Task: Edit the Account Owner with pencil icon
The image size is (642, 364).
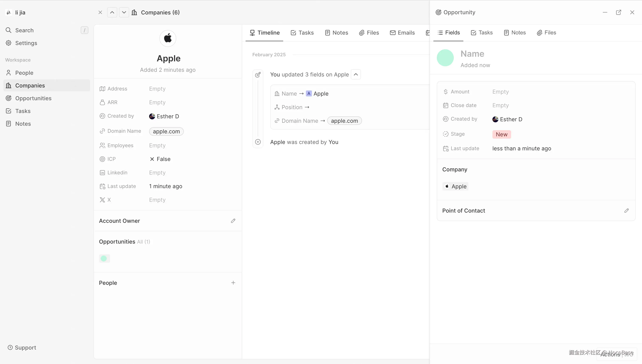Action: coord(233,221)
